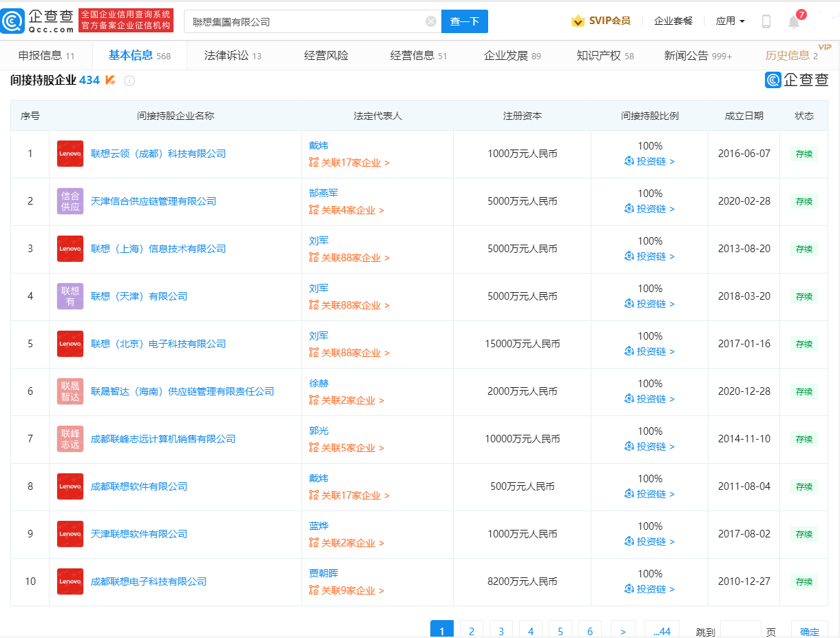Screen dimensions: 840x638
Task: Click the 查一下 search button
Action: (x=465, y=21)
